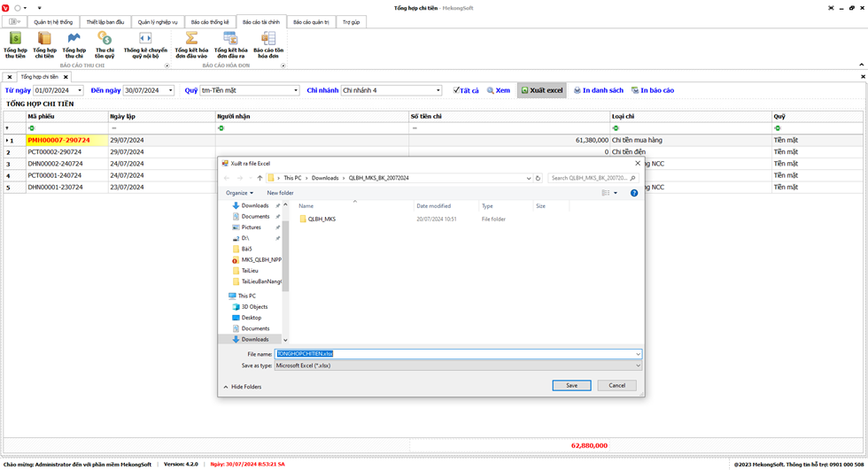Switch to Thiết lập ban đầu tab

pos(105,22)
